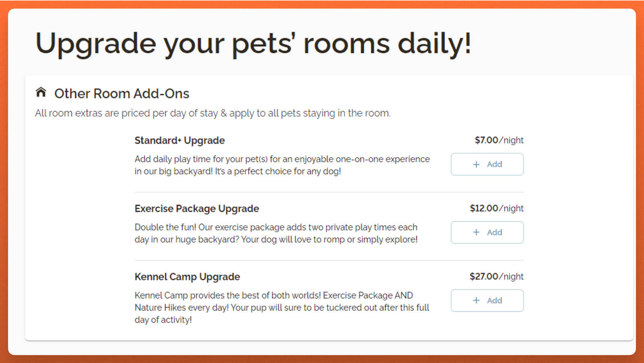The width and height of the screenshot is (644, 363).
Task: Click the 'Double the fun!' exercise package description
Action: pyautogui.click(x=276, y=233)
